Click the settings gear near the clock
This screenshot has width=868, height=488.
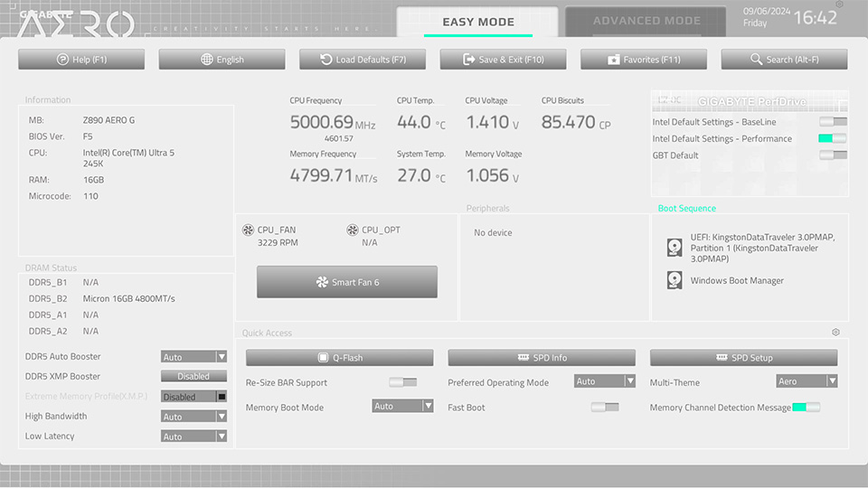click(839, 4)
